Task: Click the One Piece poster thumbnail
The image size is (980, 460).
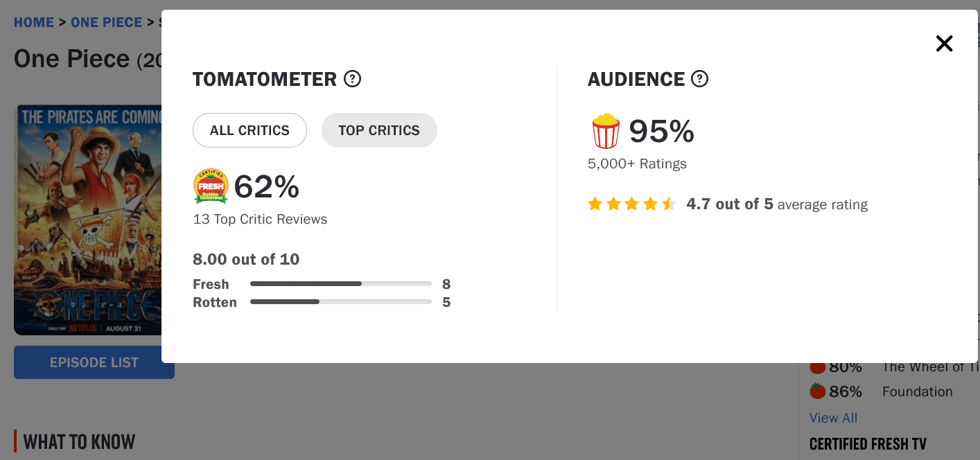Action: [87, 220]
